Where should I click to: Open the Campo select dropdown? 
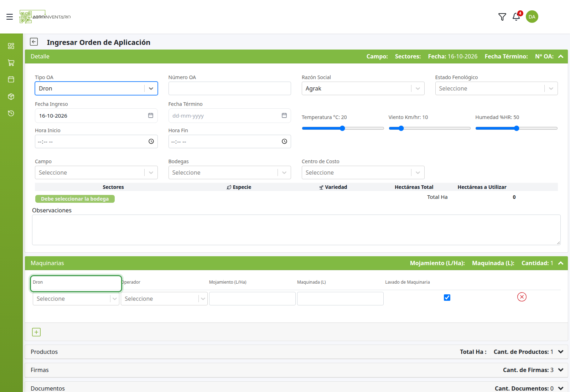click(x=96, y=172)
